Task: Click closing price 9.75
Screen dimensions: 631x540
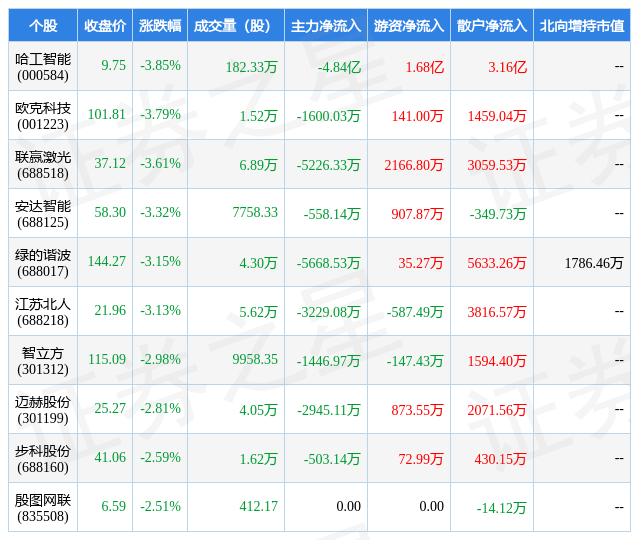Action: coord(113,65)
